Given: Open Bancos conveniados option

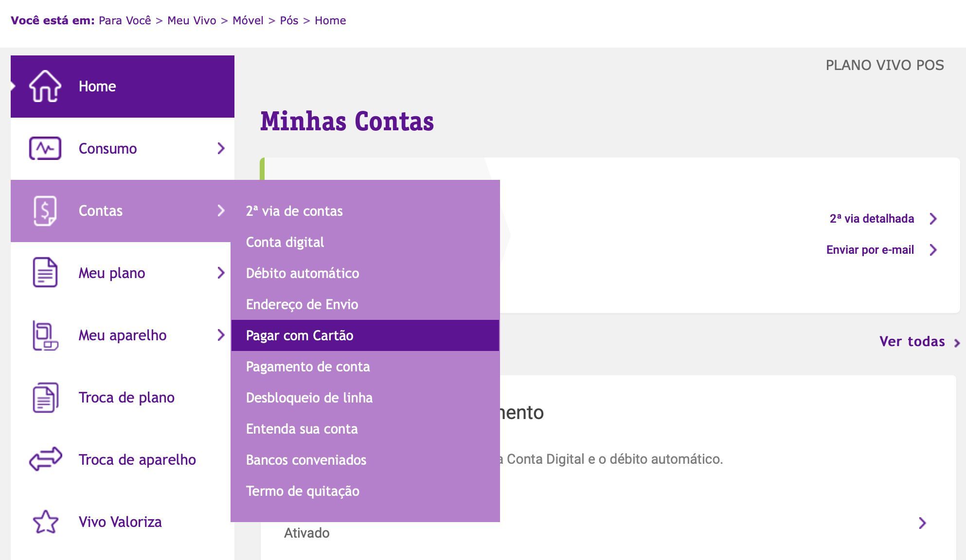Looking at the screenshot, I should (x=365, y=460).
